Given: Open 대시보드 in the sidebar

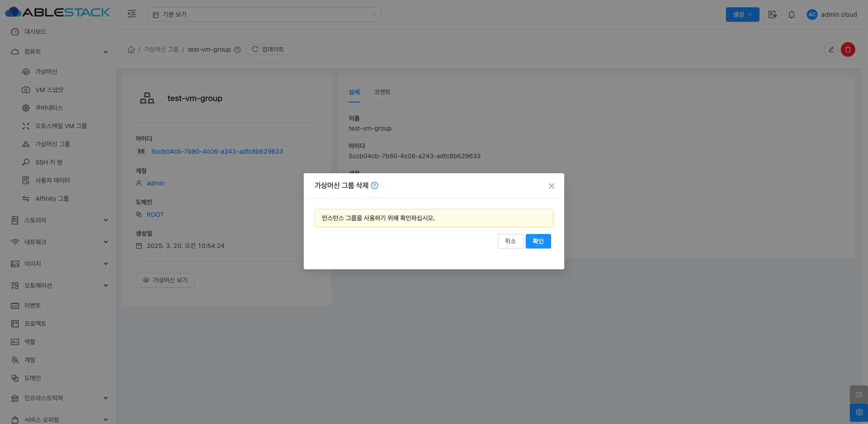Looking at the screenshot, I should [58, 32].
